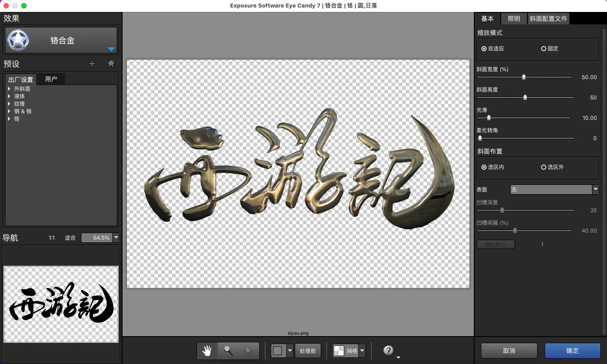The width and height of the screenshot is (607, 364).
Task: Open the 网格 dropdown arrow
Action: [x=362, y=351]
